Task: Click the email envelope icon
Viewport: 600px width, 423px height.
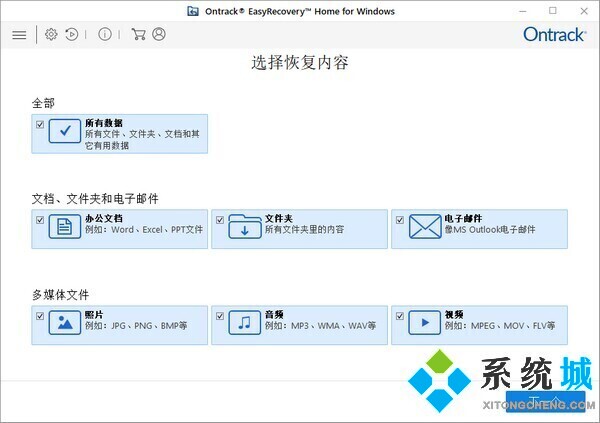Action: click(x=424, y=228)
